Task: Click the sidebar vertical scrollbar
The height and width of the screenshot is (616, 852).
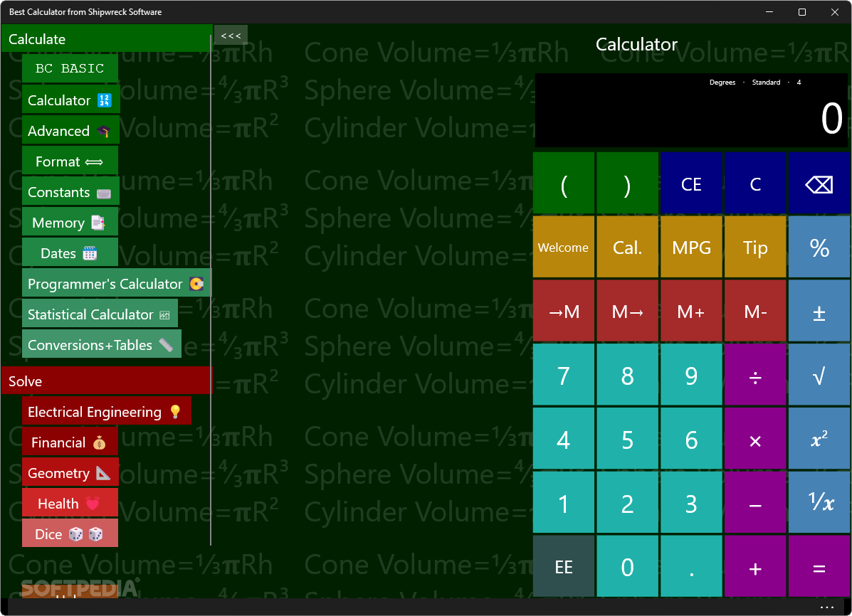Action: pos(210,290)
